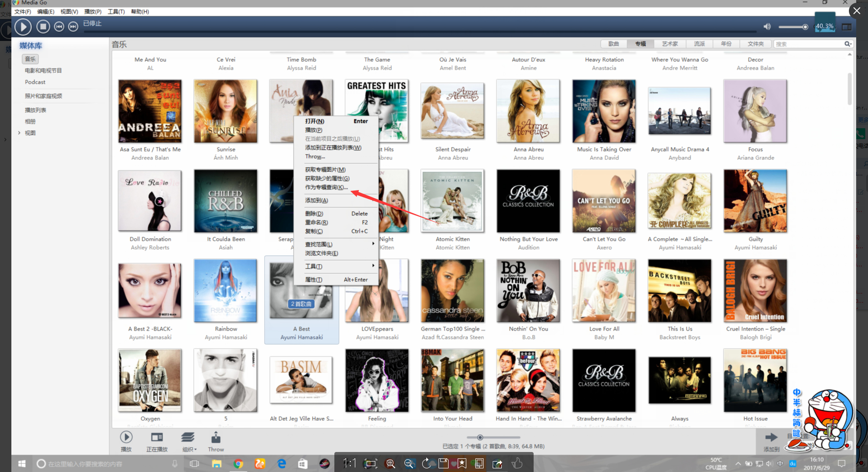
Task: Open Microsoft Edge from the taskbar
Action: pyautogui.click(x=282, y=464)
